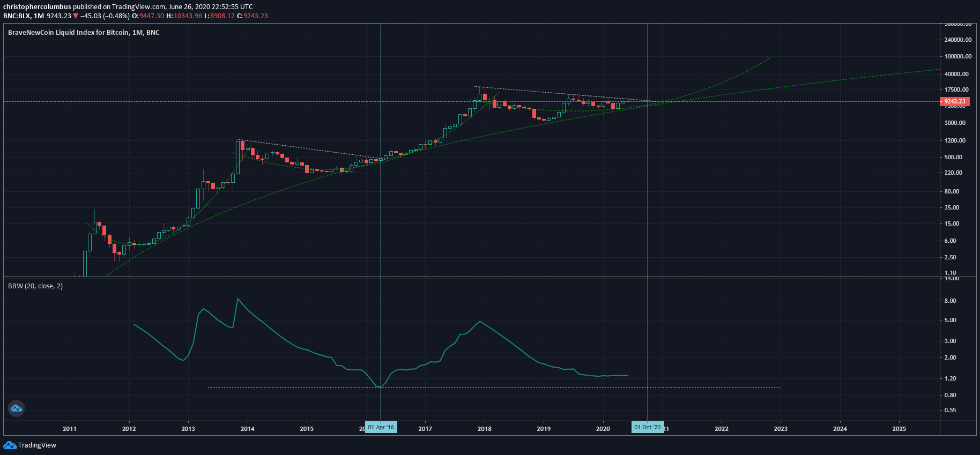This screenshot has height=455, width=980.
Task: Open the christophercolumbus author name
Action: pos(37,7)
